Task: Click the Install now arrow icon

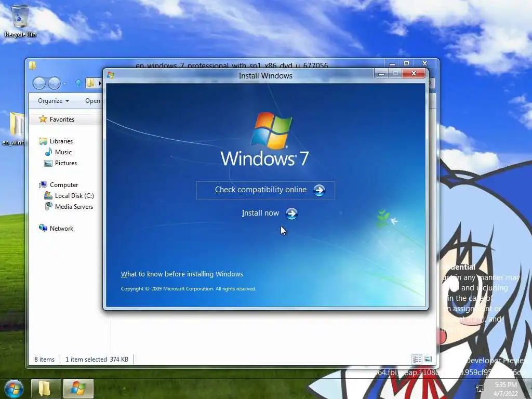Action: [291, 214]
